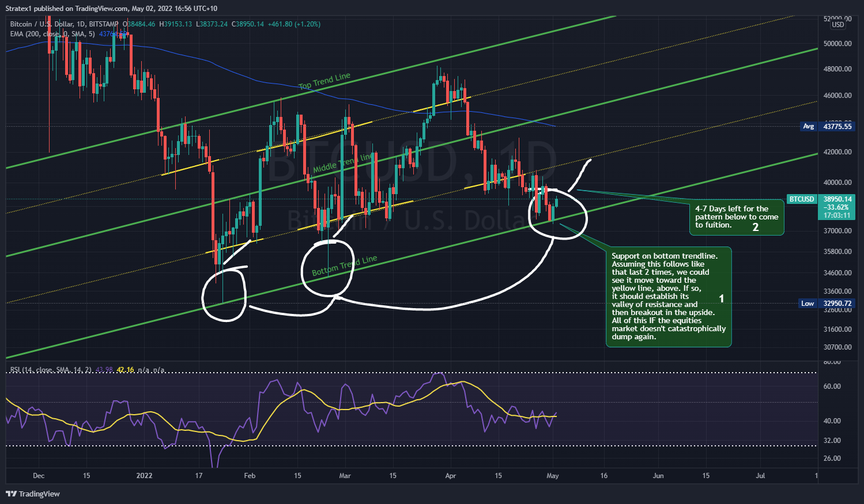Click the 60.00 RSI axis label
Screen dimensions: 864x504
click(832, 386)
